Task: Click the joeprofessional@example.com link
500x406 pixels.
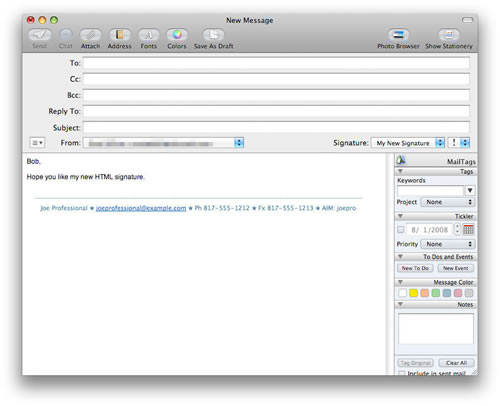Action: coord(141,208)
